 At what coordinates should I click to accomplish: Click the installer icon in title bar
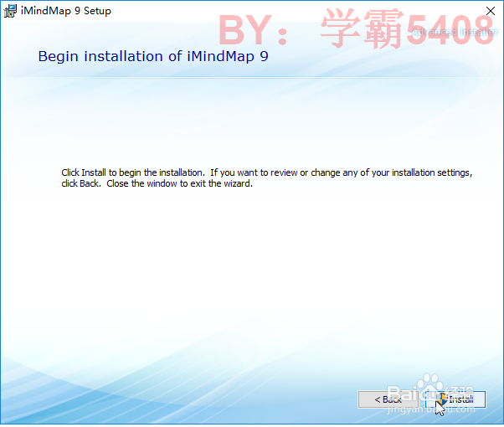click(10, 11)
